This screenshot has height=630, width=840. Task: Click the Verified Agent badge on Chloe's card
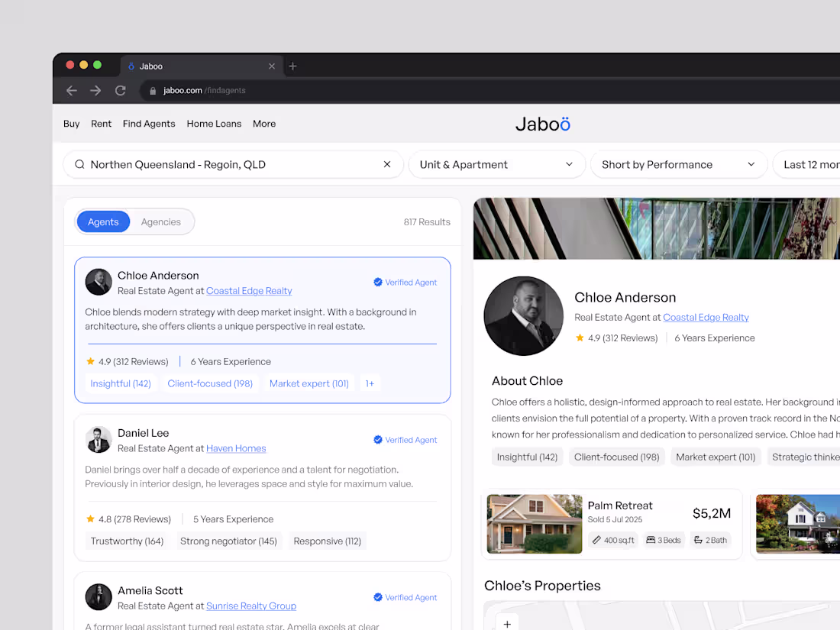405,282
